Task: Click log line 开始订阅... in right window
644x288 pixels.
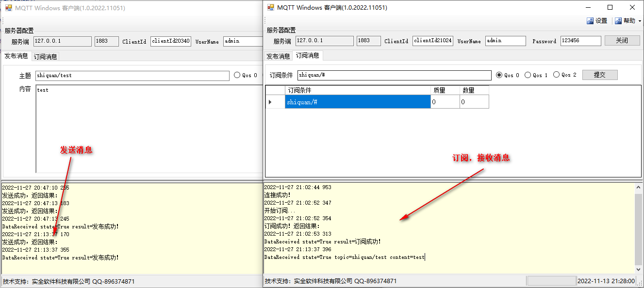Action: coord(280,210)
